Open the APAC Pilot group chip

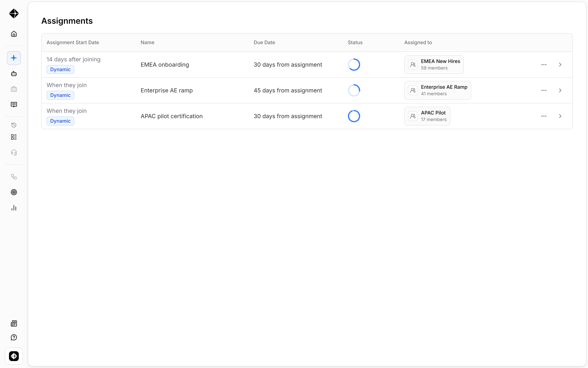coord(427,116)
